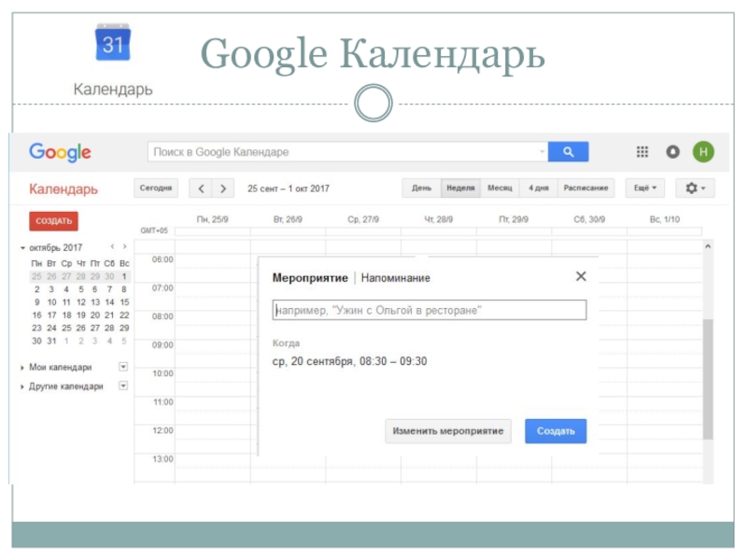Click the calendar vertical scrollbar

[x=708, y=379]
